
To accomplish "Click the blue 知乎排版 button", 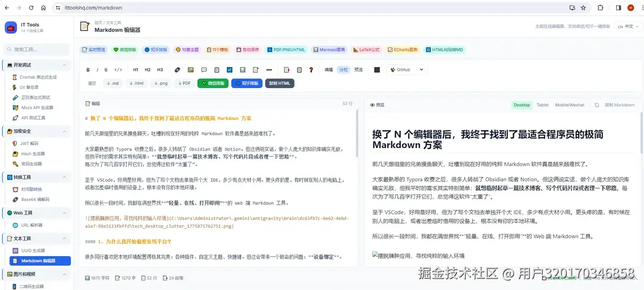I will click(247, 83).
